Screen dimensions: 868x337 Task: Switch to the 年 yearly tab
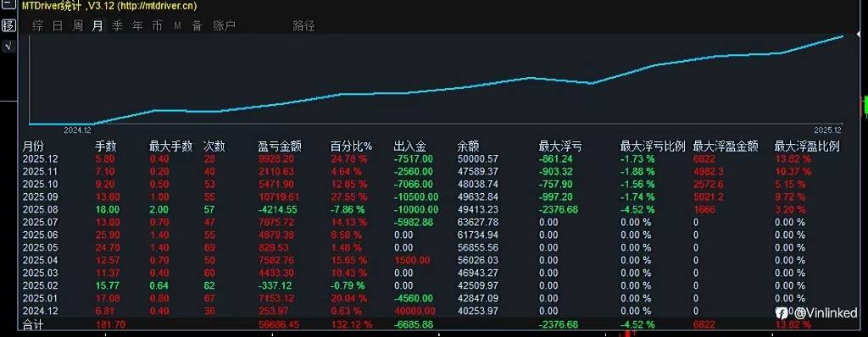137,26
